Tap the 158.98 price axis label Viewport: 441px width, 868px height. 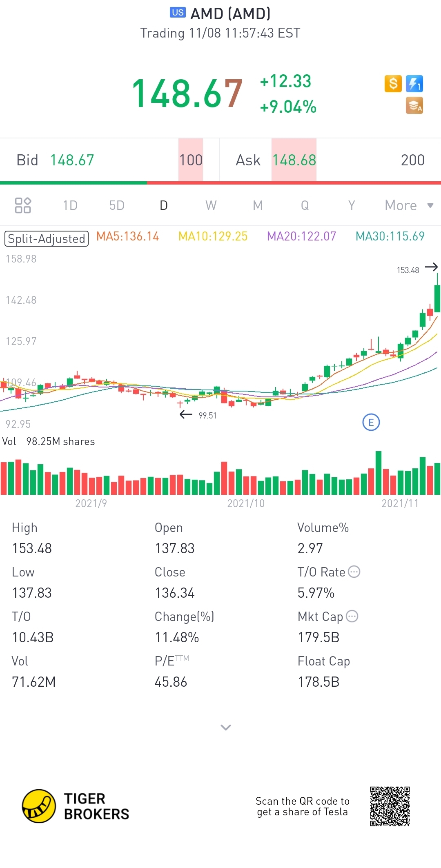(21, 259)
